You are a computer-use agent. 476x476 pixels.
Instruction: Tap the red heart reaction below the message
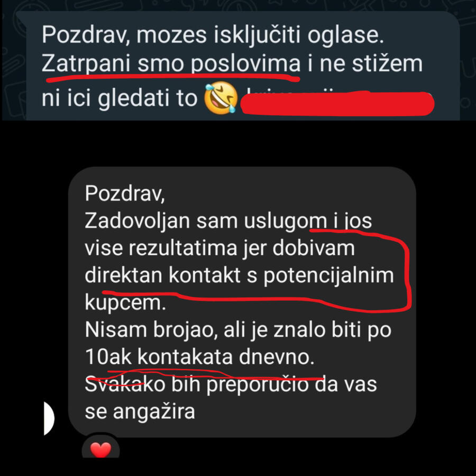(x=101, y=450)
